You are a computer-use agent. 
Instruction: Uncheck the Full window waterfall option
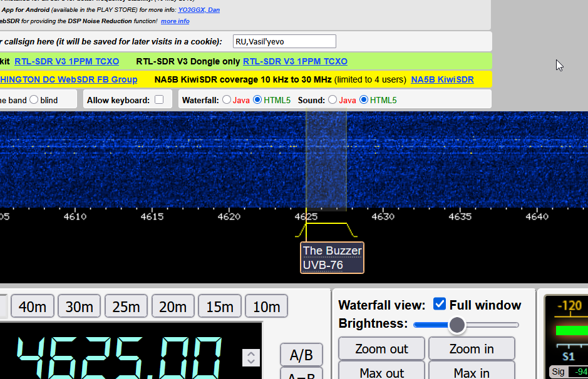pos(440,305)
